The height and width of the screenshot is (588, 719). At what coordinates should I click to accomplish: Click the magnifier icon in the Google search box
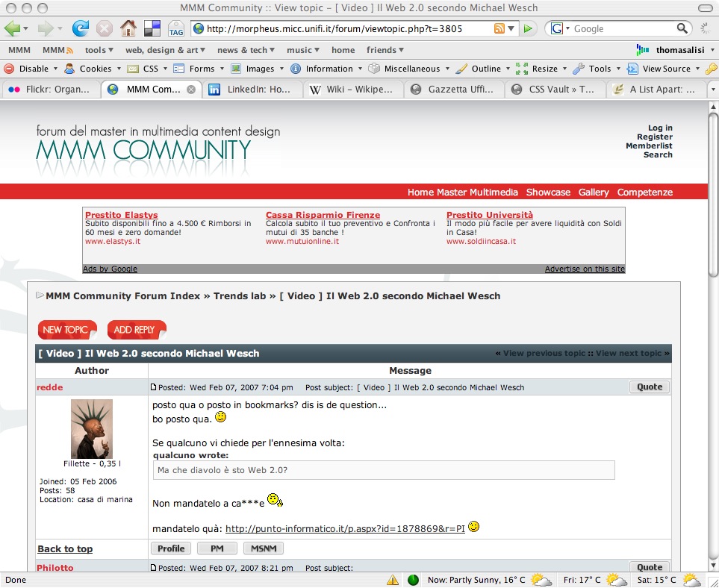click(682, 28)
